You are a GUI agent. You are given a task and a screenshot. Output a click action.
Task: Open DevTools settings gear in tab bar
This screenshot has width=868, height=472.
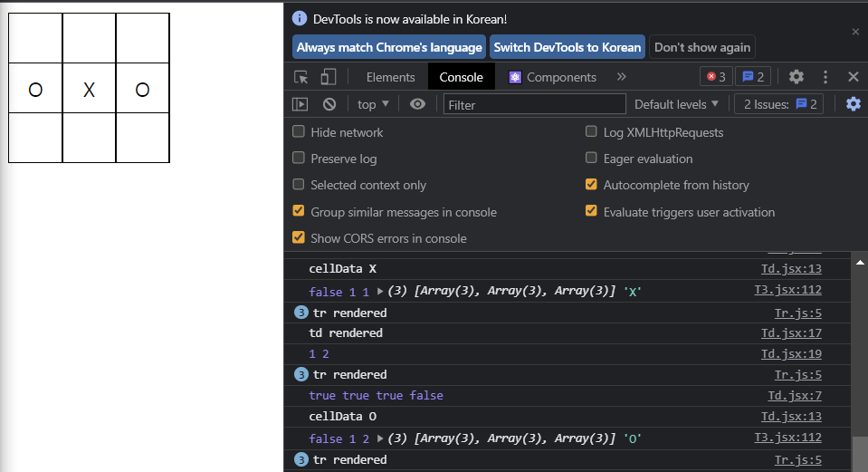796,76
